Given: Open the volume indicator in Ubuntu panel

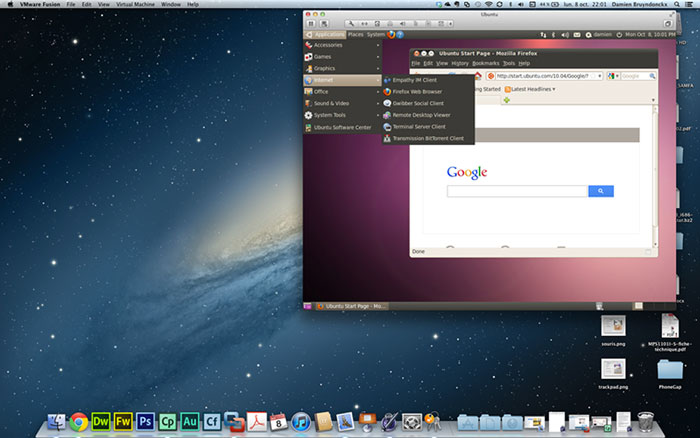Looking at the screenshot, I should tap(565, 34).
